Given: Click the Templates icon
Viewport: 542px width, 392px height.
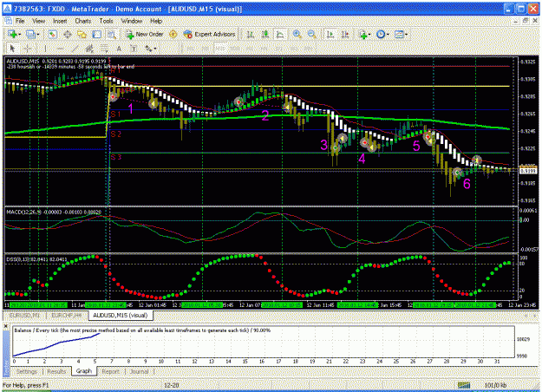Looking at the screenshot, I should click(399, 34).
